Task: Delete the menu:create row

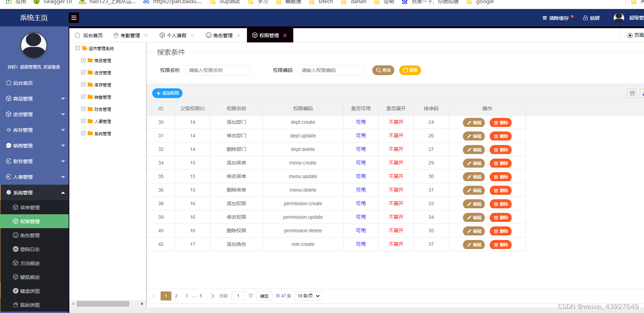Action: point(501,163)
